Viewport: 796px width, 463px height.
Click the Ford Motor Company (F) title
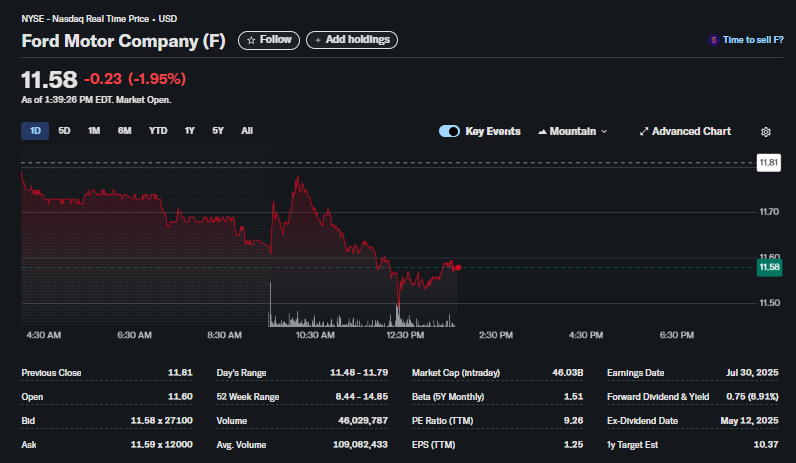[123, 41]
